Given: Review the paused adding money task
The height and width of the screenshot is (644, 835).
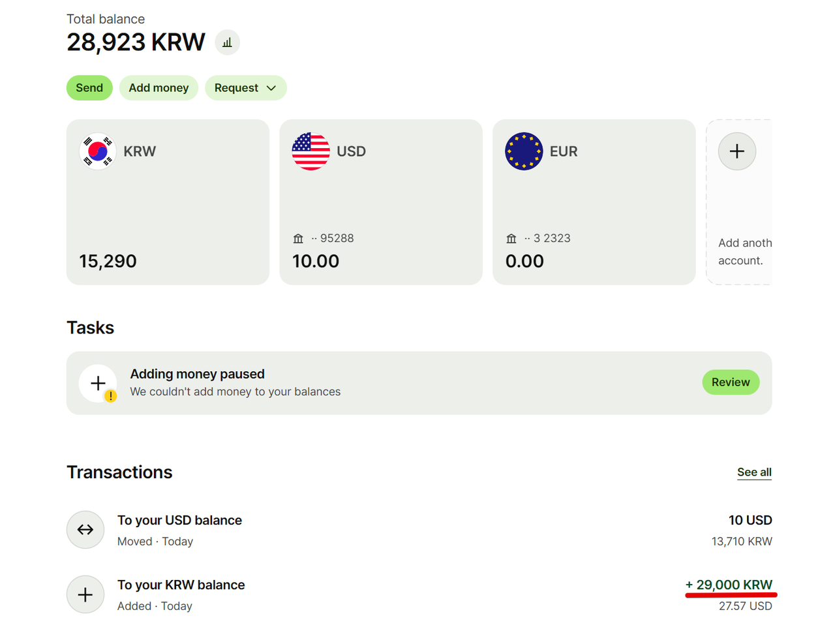Looking at the screenshot, I should [731, 382].
